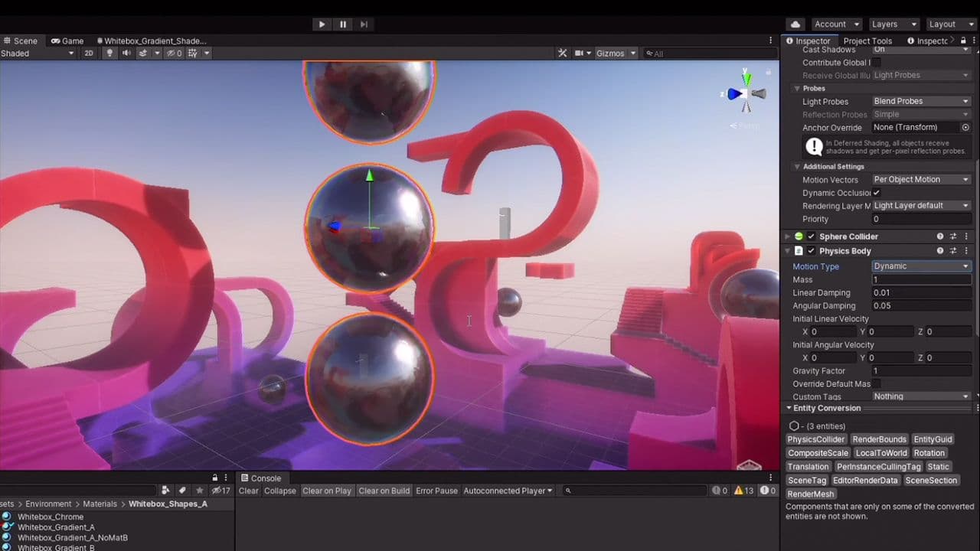Toggle scene lighting with the lightbulb icon
The width and height of the screenshot is (980, 551).
click(109, 54)
